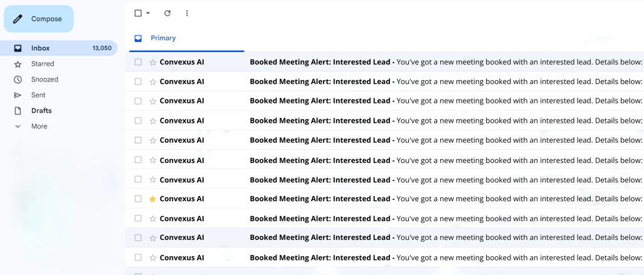Screen dimensions: 644x275
Task: Open the Snoozed label link
Action: pos(45,80)
